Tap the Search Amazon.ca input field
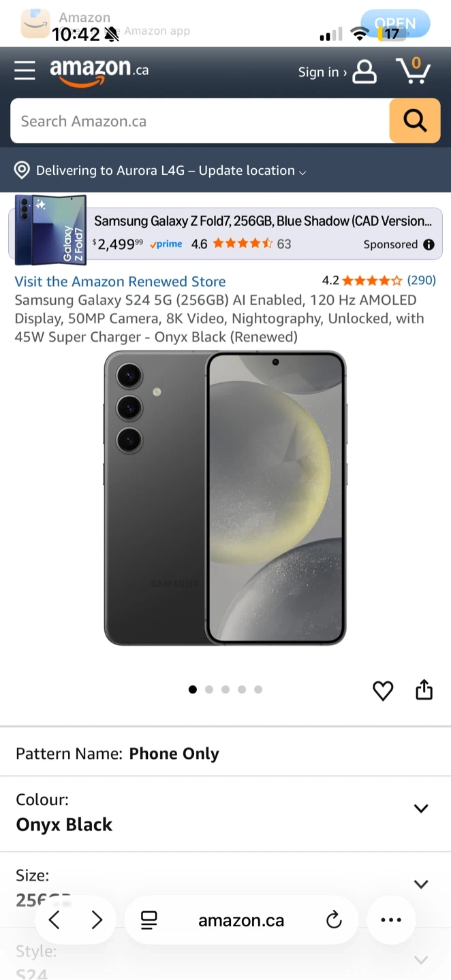 tap(200, 120)
